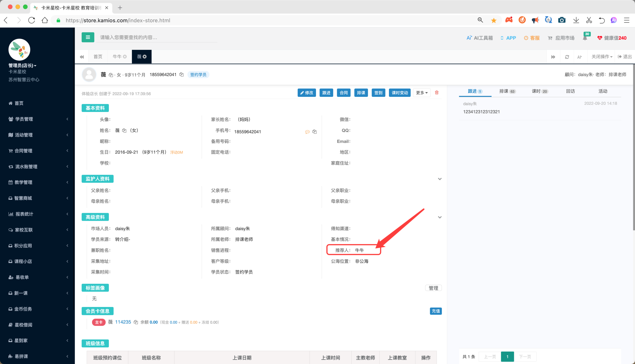The height and width of the screenshot is (364, 635).
Task: Click the 签到 button
Action: click(x=378, y=93)
